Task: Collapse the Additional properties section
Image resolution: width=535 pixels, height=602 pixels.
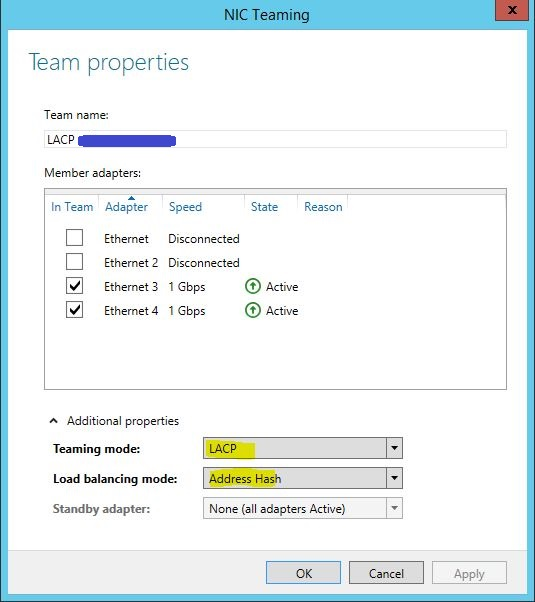Action: click(54, 421)
